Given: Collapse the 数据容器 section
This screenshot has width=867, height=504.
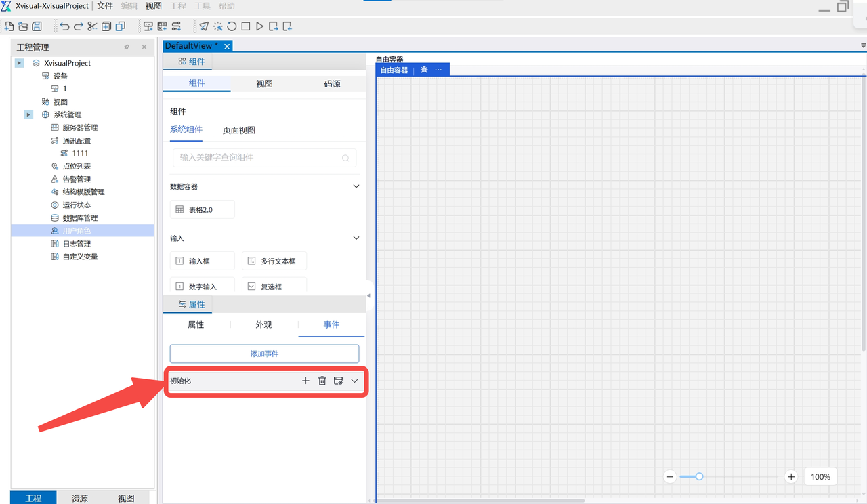Looking at the screenshot, I should 356,186.
